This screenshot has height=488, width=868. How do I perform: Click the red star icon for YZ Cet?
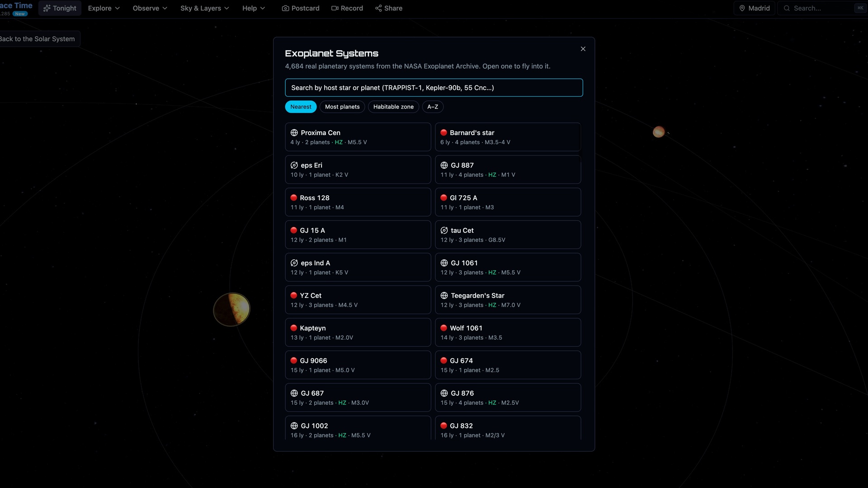tap(294, 295)
